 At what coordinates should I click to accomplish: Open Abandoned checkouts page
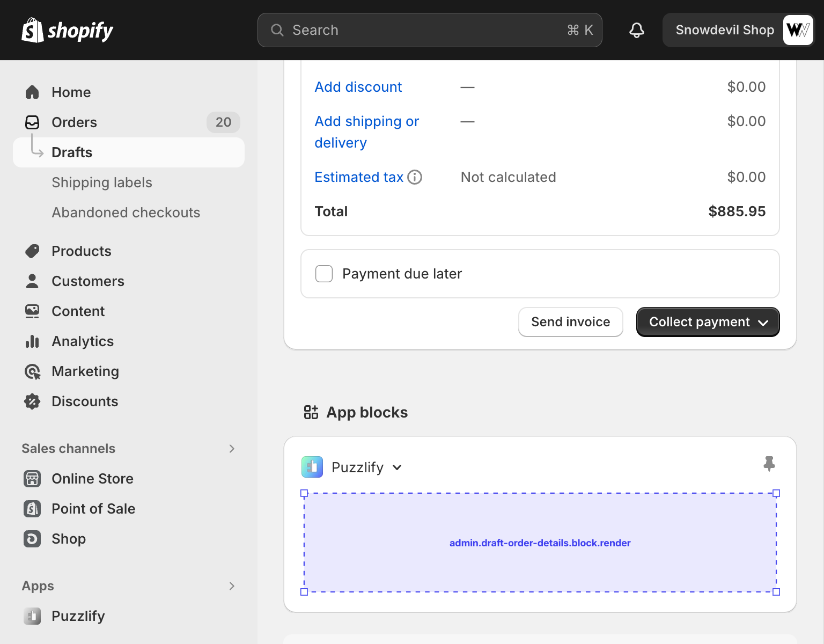tap(126, 213)
